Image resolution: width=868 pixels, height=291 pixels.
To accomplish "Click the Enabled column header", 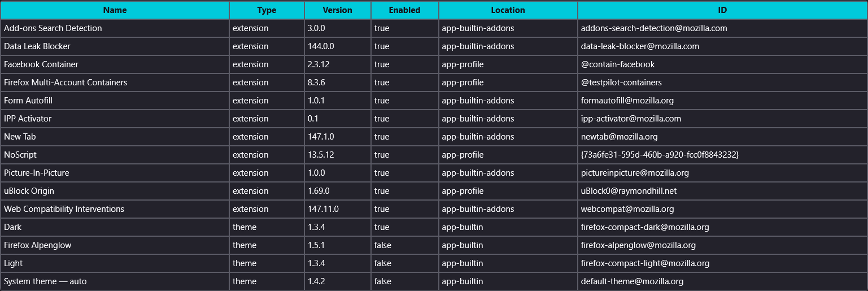I will click(404, 10).
